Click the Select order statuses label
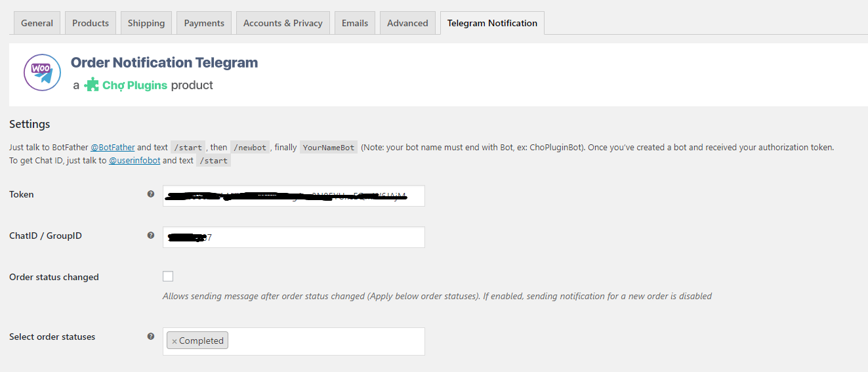868x372 pixels. 52,337
